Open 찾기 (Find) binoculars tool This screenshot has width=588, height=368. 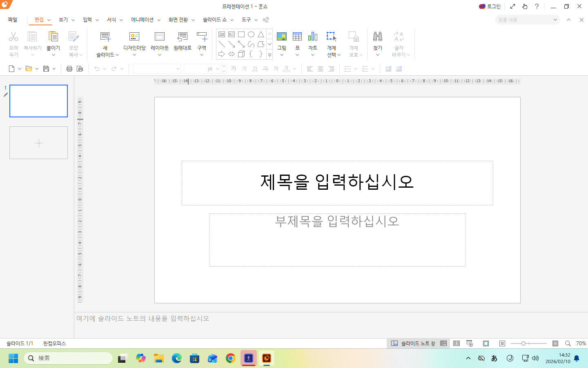(x=378, y=37)
